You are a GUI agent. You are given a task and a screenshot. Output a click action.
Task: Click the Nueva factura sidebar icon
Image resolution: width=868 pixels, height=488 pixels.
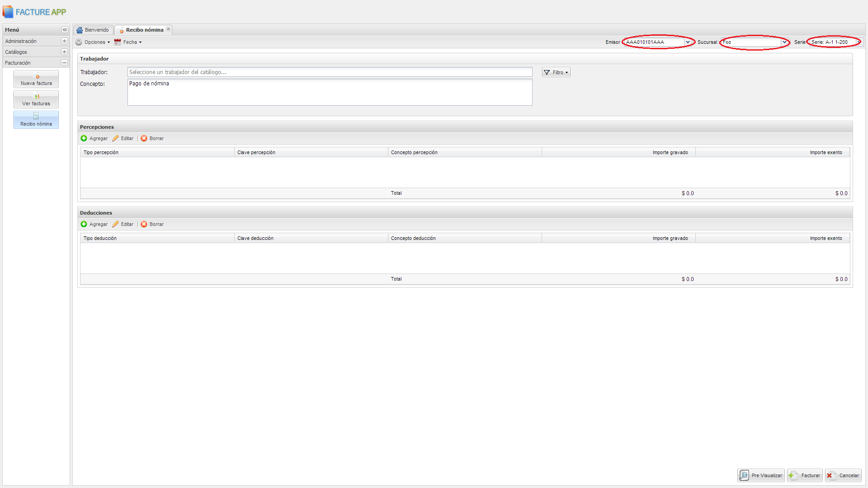36,79
